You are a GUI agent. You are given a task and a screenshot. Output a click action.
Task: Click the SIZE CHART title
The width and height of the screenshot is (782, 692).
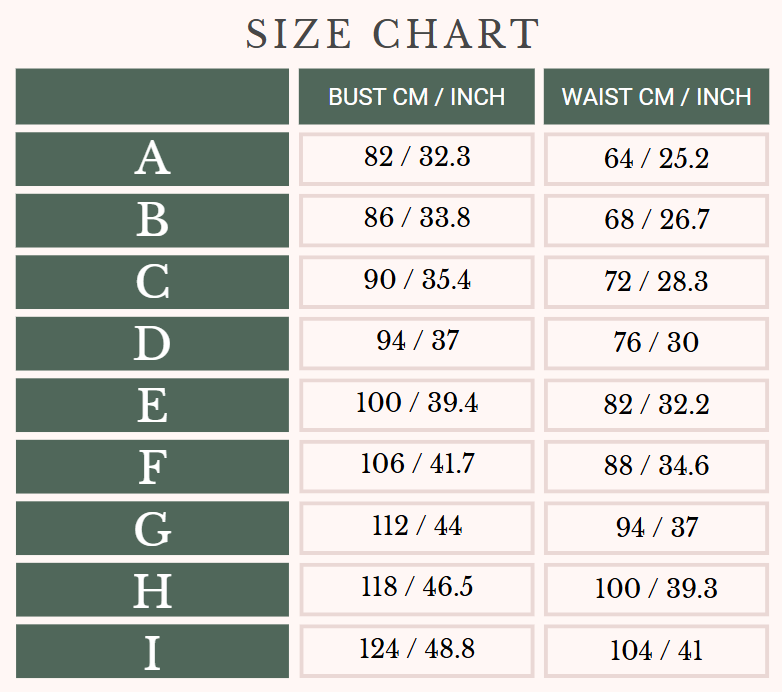392,34
